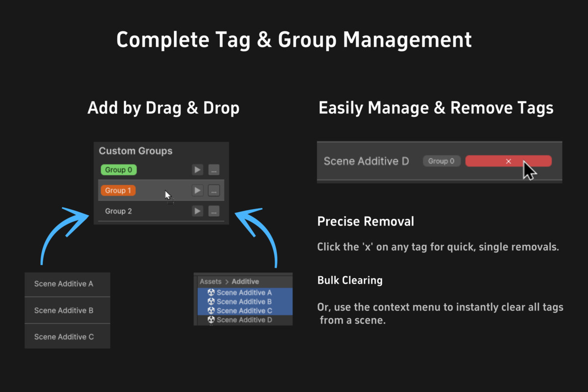Select Scene Additive A in the plain list
The height and width of the screenshot is (392, 588).
(64, 284)
